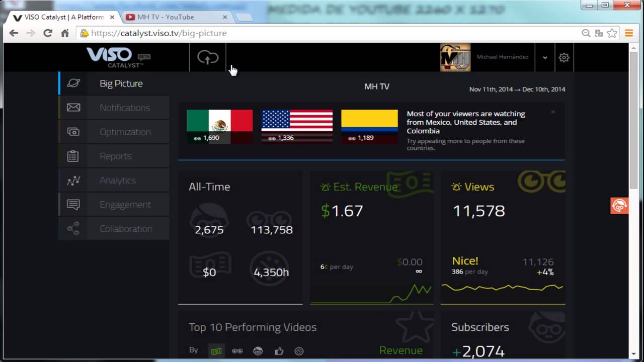Click the bookmark star in address bar
This screenshot has width=644, height=362.
[612, 33]
